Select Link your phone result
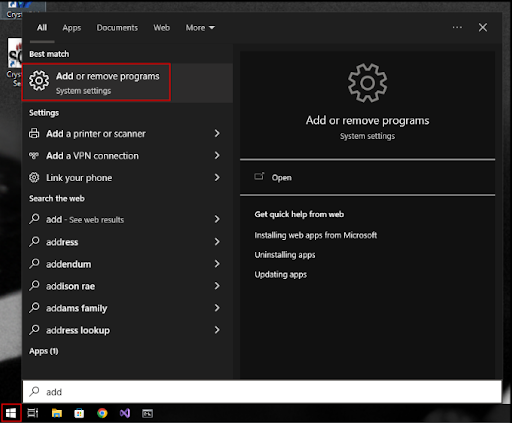Viewport: 512px width, 423px height. point(79,178)
